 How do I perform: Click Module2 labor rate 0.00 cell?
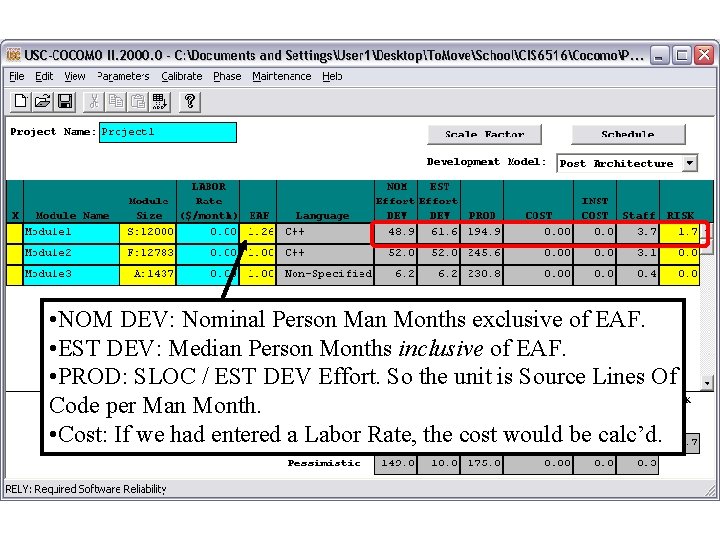(208, 253)
